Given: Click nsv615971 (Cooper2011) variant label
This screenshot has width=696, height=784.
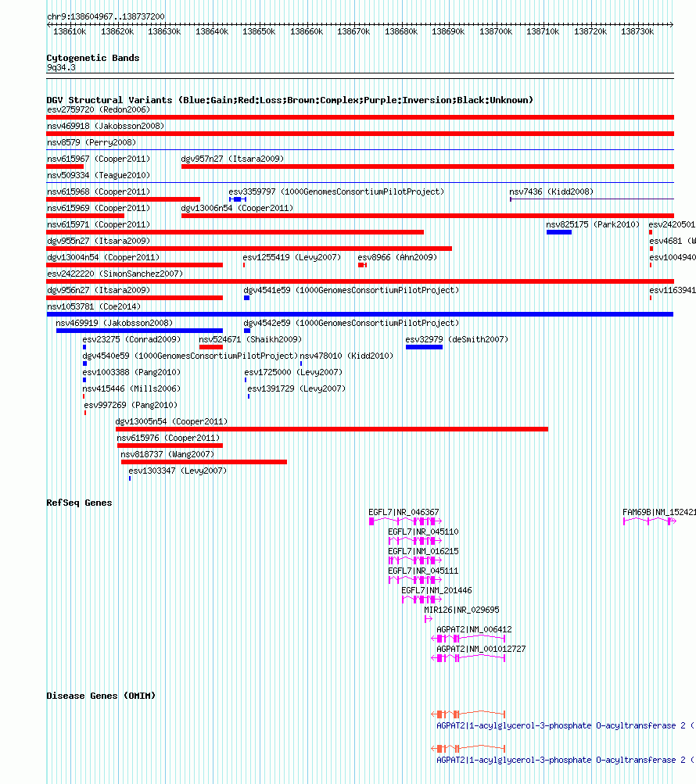Looking at the screenshot, I should pyautogui.click(x=98, y=224).
